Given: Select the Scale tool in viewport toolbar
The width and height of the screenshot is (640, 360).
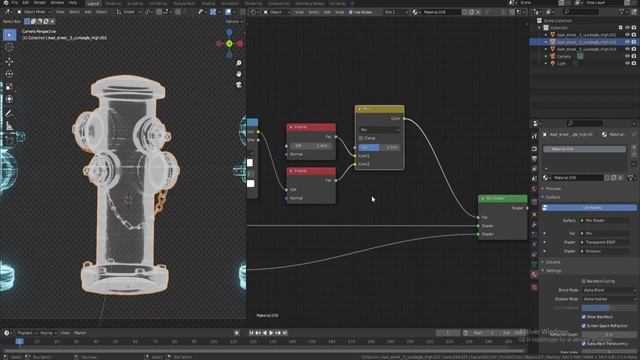Looking at the screenshot, I should point(9,87).
